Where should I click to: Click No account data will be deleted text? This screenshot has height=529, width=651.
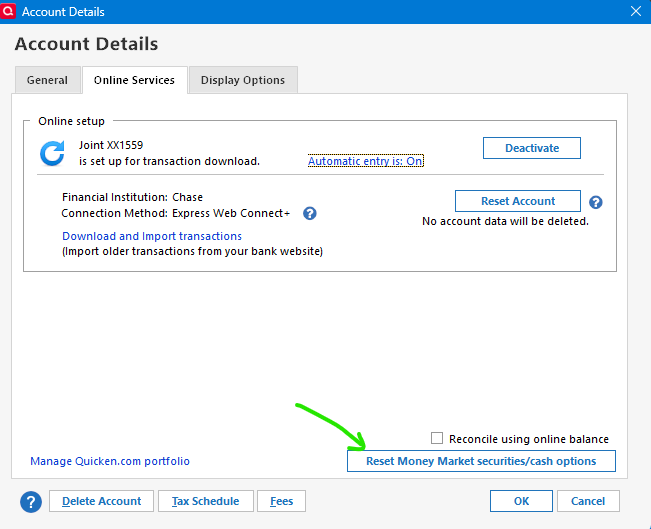505,221
